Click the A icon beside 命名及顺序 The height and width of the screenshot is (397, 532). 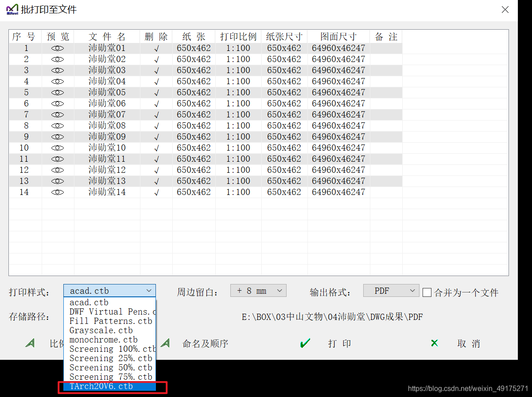point(165,343)
